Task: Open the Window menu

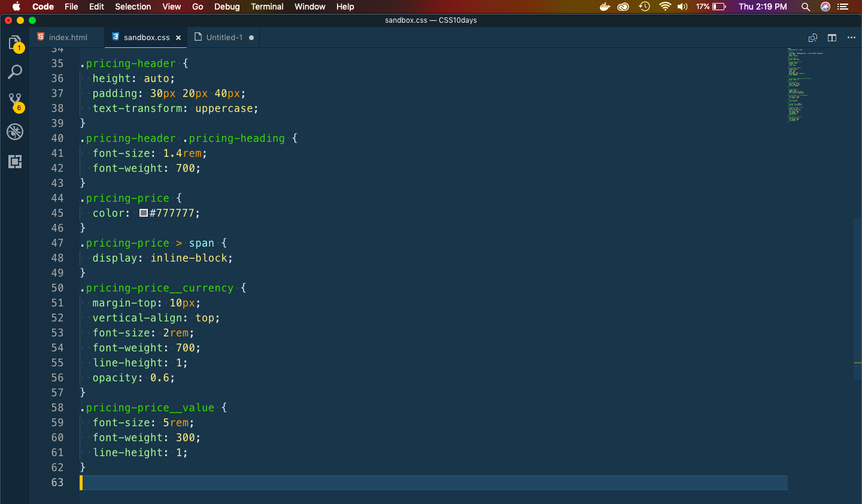Action: (310, 7)
